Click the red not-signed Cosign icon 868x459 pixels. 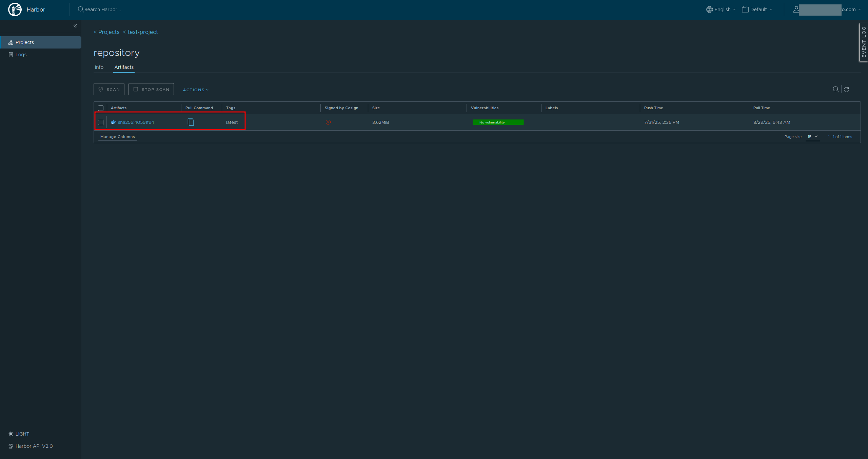pos(328,122)
